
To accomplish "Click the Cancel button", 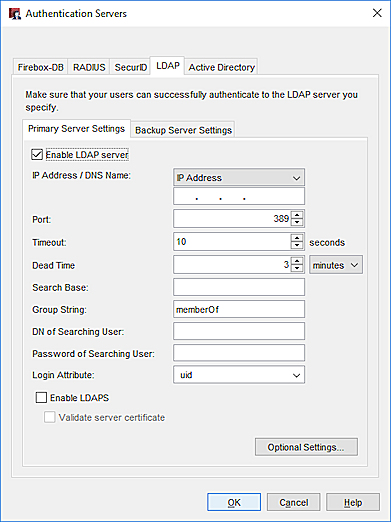I will (x=294, y=502).
